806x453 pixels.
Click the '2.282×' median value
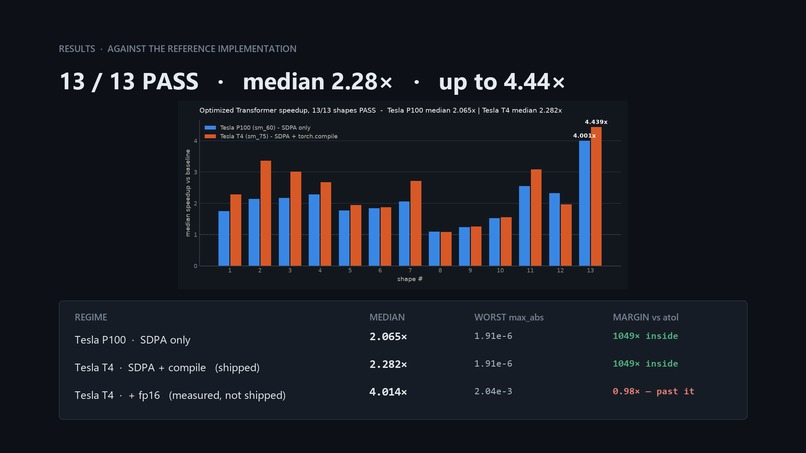(x=388, y=365)
